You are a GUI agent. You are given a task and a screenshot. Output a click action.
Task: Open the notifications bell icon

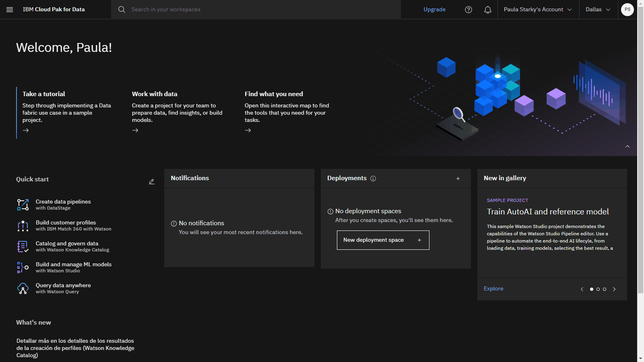click(x=488, y=10)
